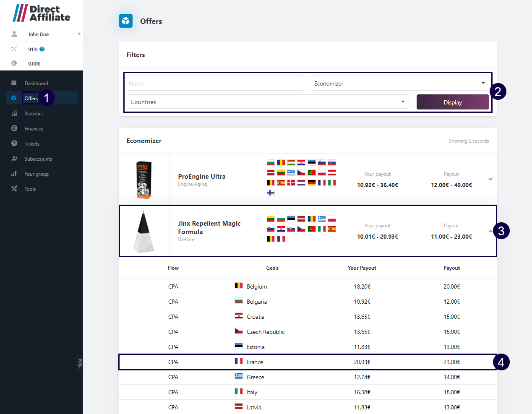
Task: Click the Finances euro coin icon
Action: (x=14, y=128)
